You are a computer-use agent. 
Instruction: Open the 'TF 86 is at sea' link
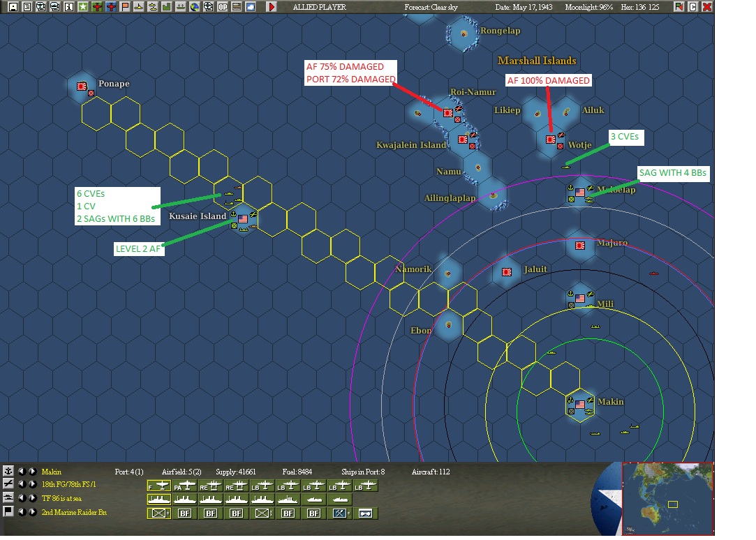(x=61, y=498)
